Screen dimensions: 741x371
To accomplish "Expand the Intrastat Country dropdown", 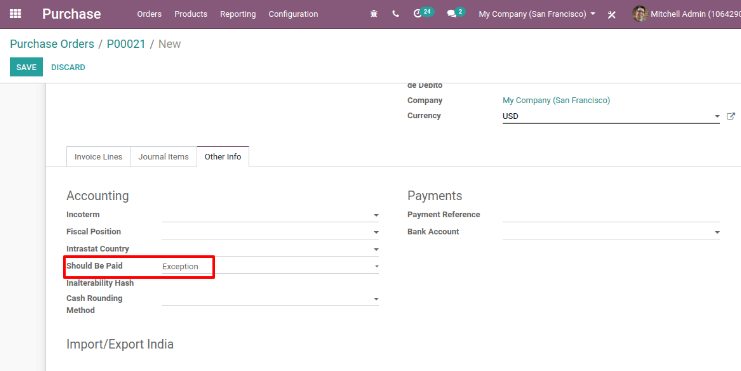I will pos(376,249).
